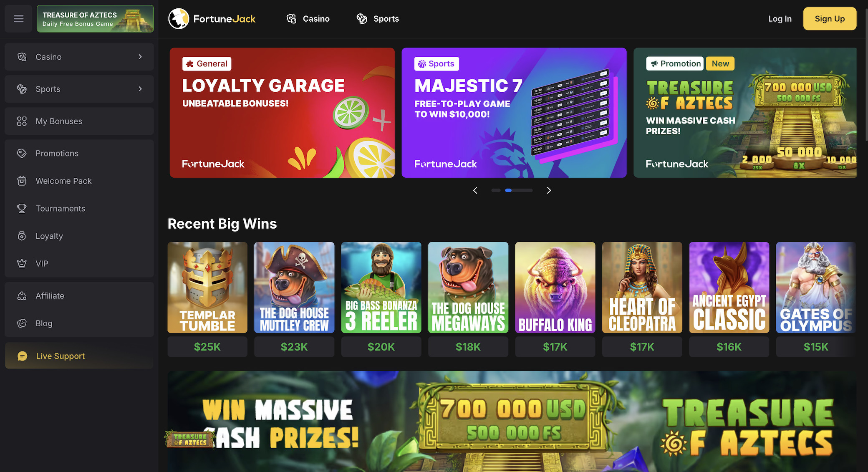This screenshot has width=868, height=472.
Task: Click the Welcome Pack gift icon
Action: click(22, 181)
